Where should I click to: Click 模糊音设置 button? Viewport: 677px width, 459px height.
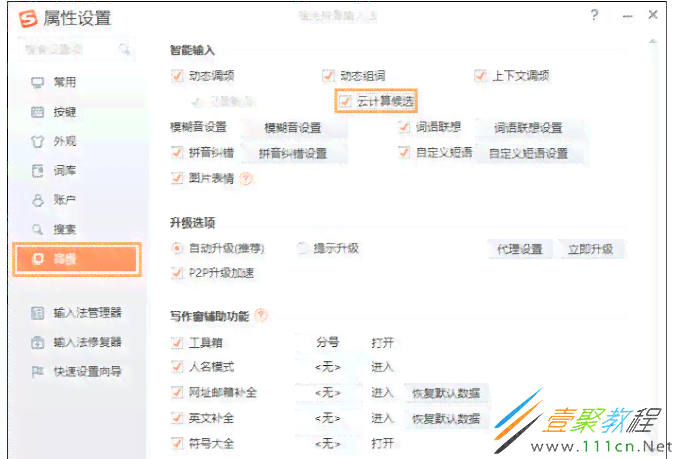click(293, 128)
